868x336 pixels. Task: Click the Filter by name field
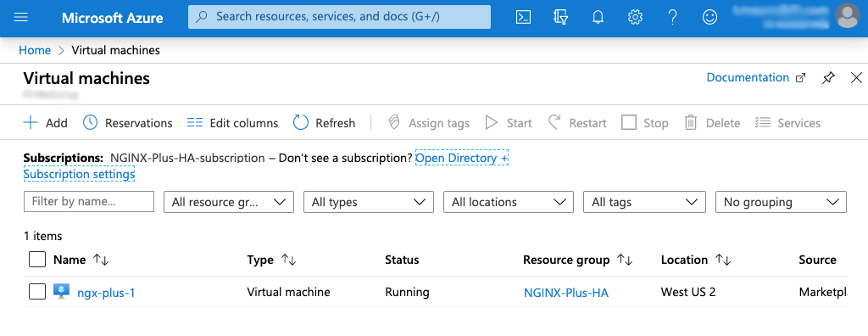[88, 201]
